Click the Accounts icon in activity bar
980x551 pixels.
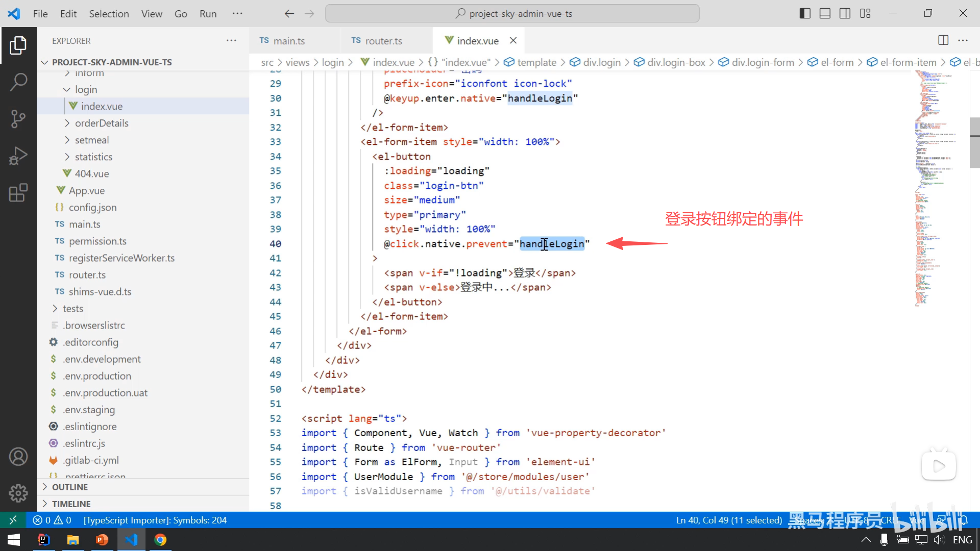tap(18, 457)
